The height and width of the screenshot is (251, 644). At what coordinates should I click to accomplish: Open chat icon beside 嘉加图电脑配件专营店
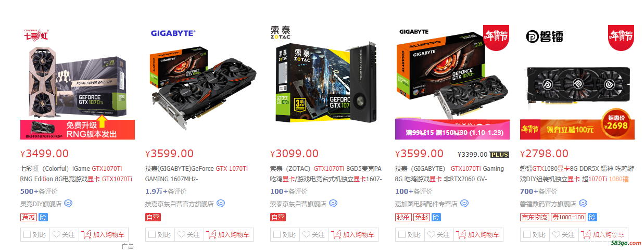coord(464,204)
